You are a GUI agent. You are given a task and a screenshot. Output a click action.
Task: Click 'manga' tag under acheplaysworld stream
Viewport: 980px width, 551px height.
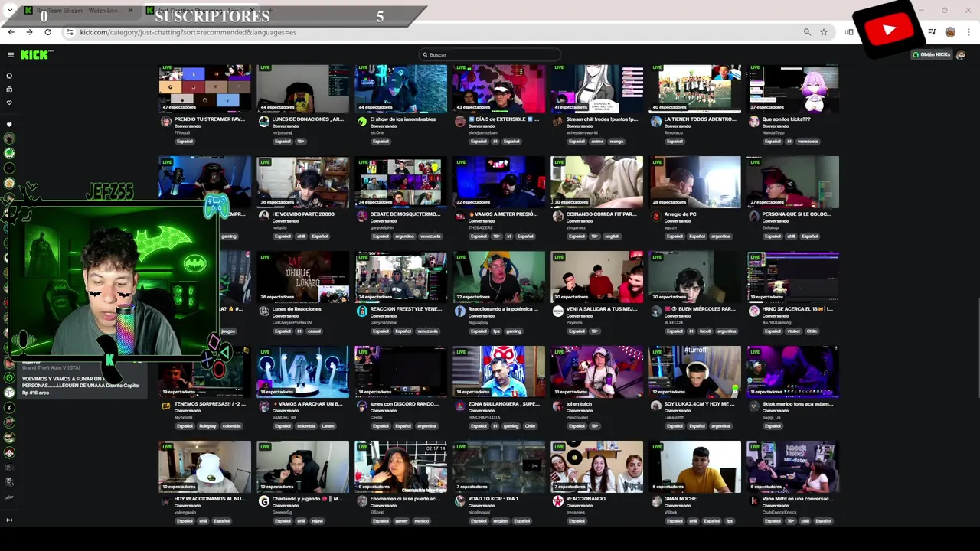pyautogui.click(x=616, y=142)
